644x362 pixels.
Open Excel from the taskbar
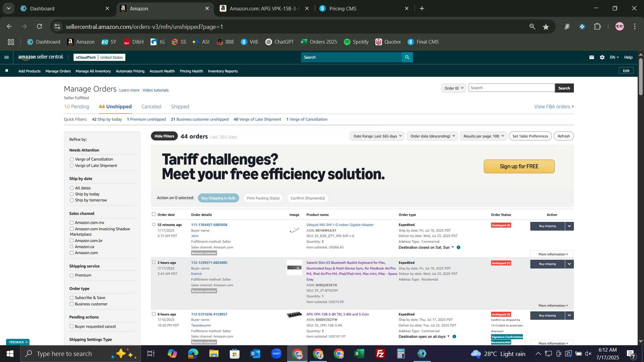tap(359, 354)
